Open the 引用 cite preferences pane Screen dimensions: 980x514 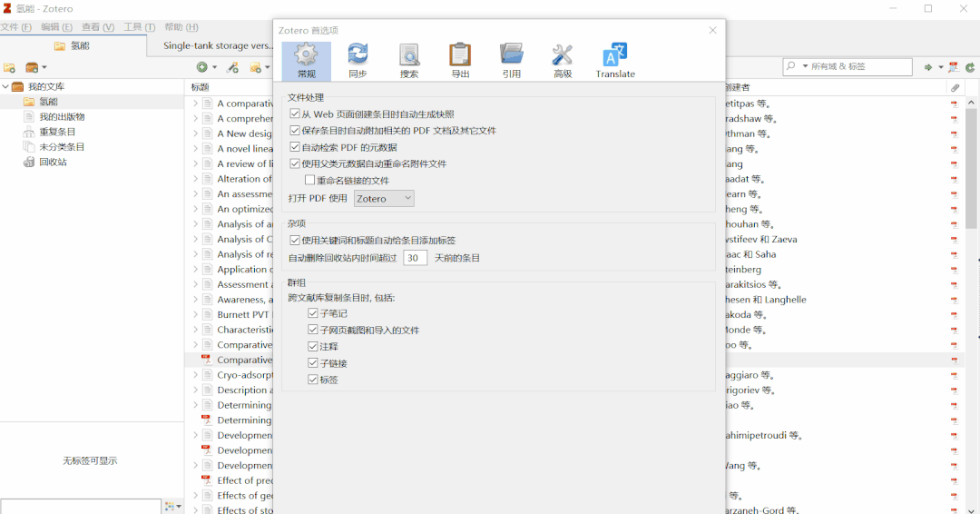(511, 61)
